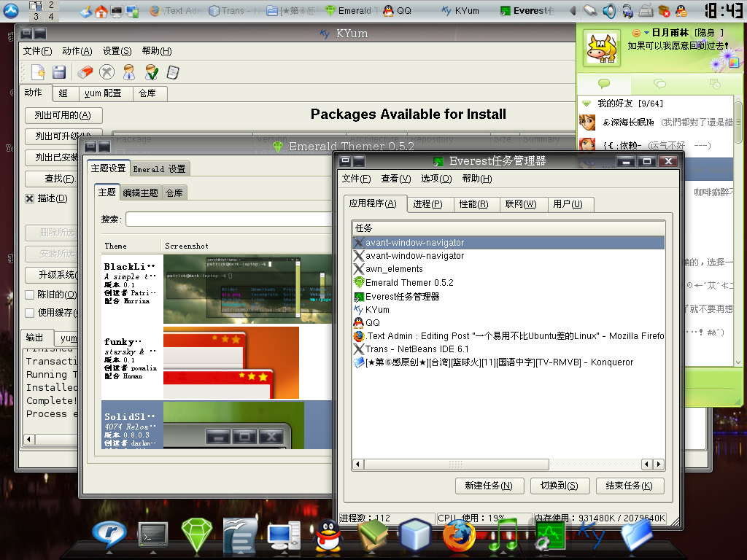Launch Firefox from the dock
The width and height of the screenshot is (747, 560).
point(459,535)
